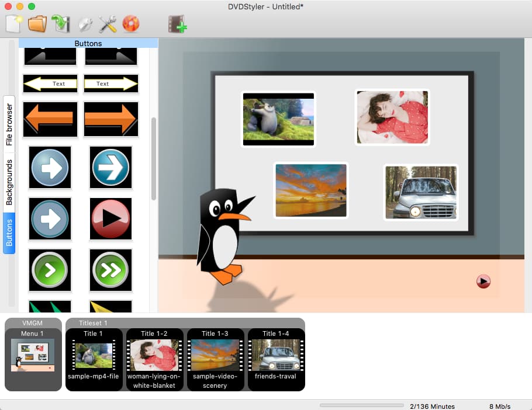Viewport: 532px width, 410px height.
Task: Click the Title 1-3 sample-video-scenery clip
Action: tap(215, 359)
